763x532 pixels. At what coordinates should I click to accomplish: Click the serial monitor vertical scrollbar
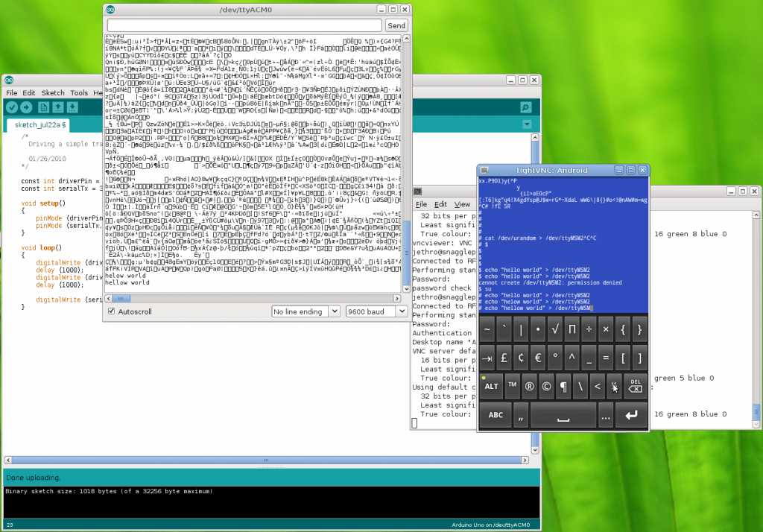[x=407, y=163]
